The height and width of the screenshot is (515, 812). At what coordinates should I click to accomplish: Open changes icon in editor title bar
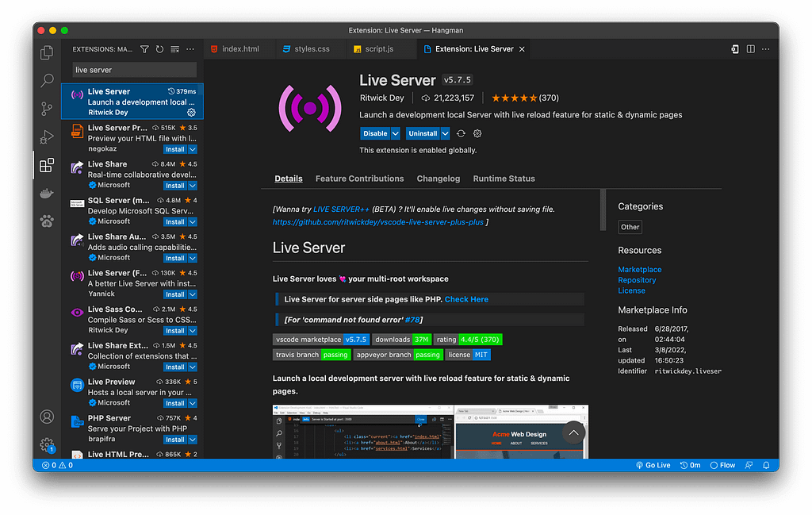735,49
